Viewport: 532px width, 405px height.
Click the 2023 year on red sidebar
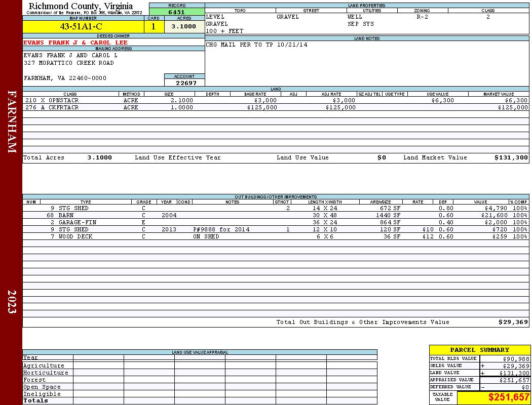point(12,302)
